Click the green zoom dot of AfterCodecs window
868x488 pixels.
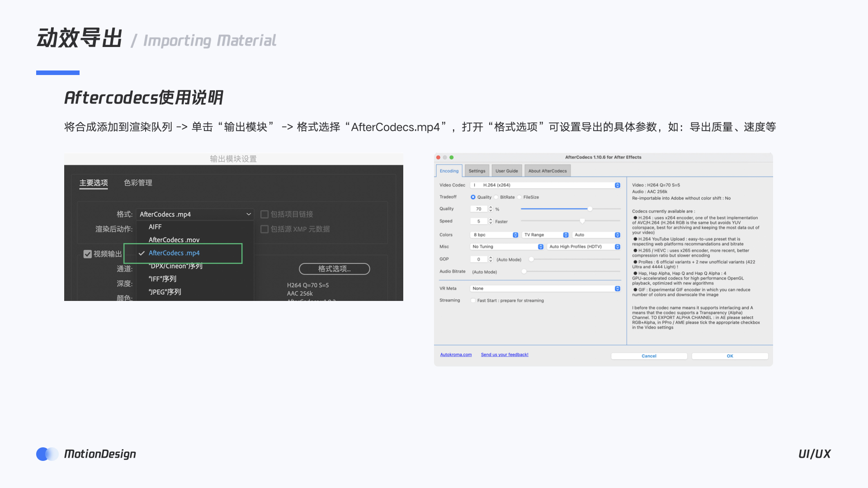click(452, 157)
